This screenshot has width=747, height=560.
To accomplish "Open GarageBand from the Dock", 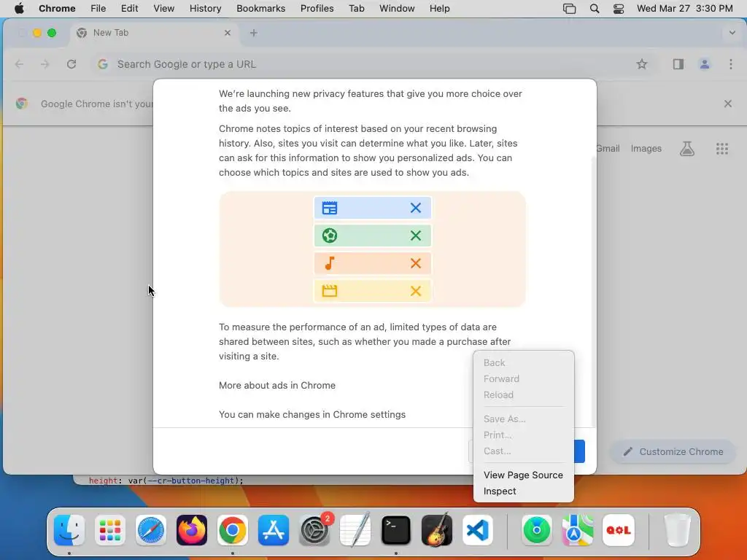I will click(437, 530).
